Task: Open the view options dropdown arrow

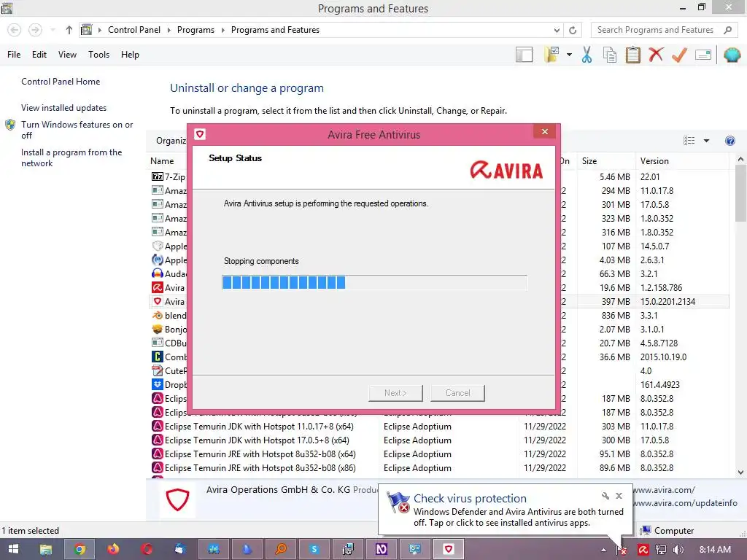Action: (x=706, y=141)
